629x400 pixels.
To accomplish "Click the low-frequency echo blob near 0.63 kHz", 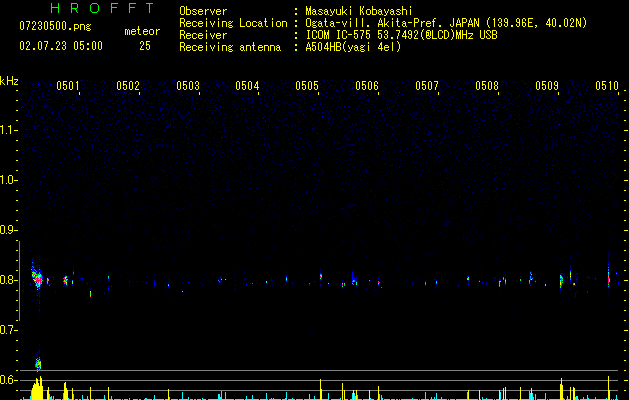I will [x=38, y=364].
